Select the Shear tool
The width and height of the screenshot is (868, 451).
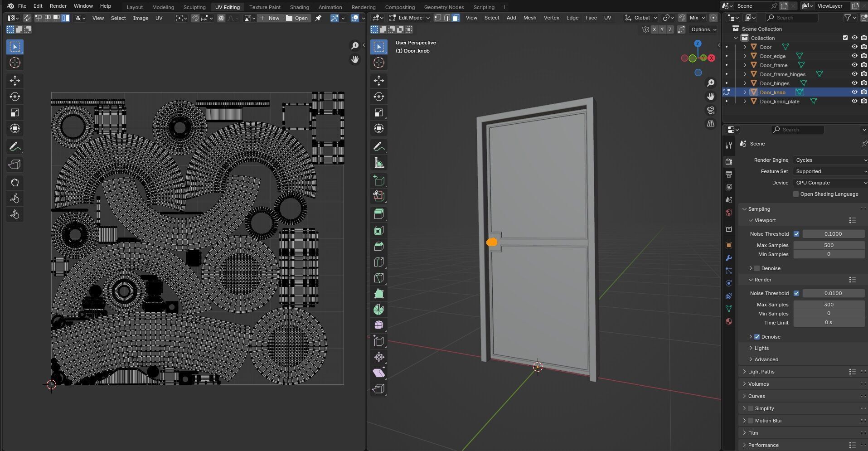[379, 373]
